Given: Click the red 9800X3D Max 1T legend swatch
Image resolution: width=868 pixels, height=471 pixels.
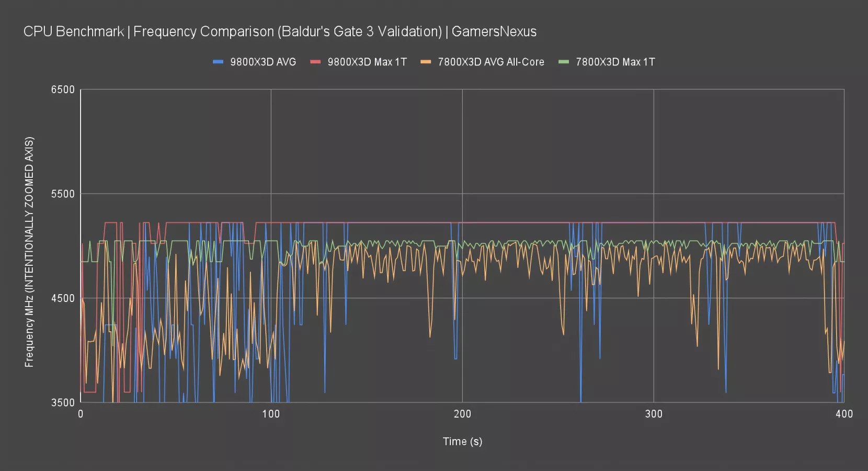Looking at the screenshot, I should (315, 62).
